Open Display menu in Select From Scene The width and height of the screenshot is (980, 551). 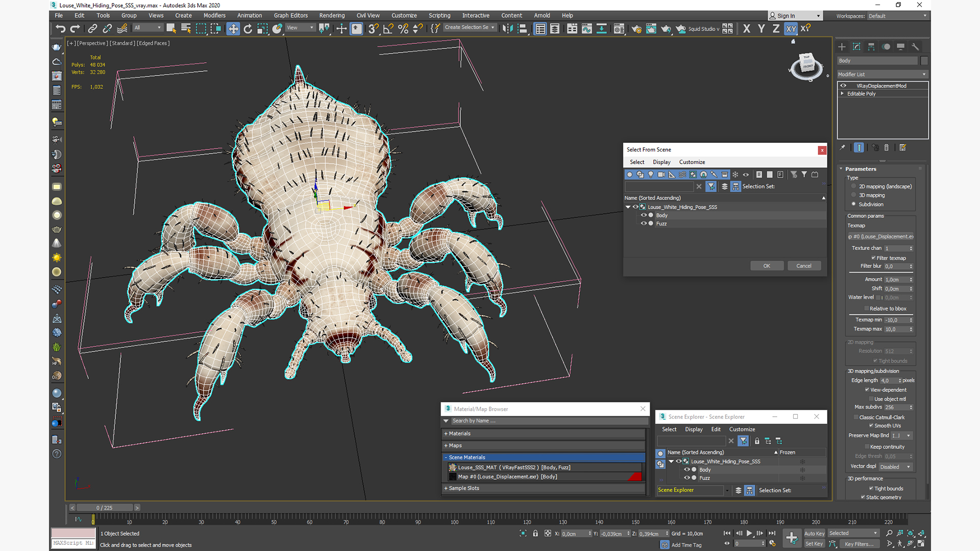click(661, 162)
